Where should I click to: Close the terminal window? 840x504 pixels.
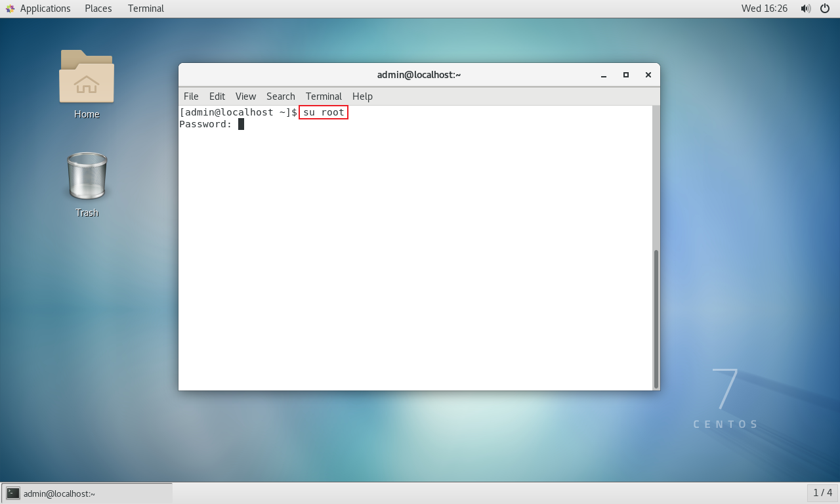click(648, 75)
